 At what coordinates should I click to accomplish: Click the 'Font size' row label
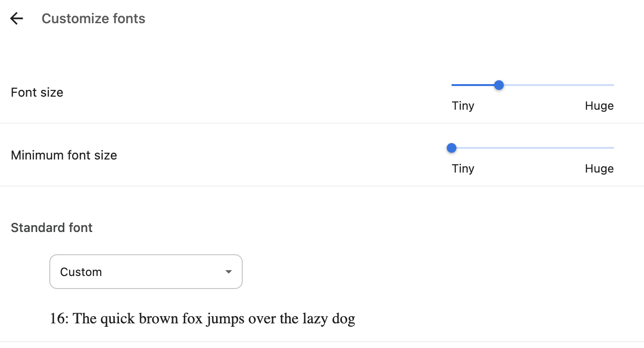37,92
